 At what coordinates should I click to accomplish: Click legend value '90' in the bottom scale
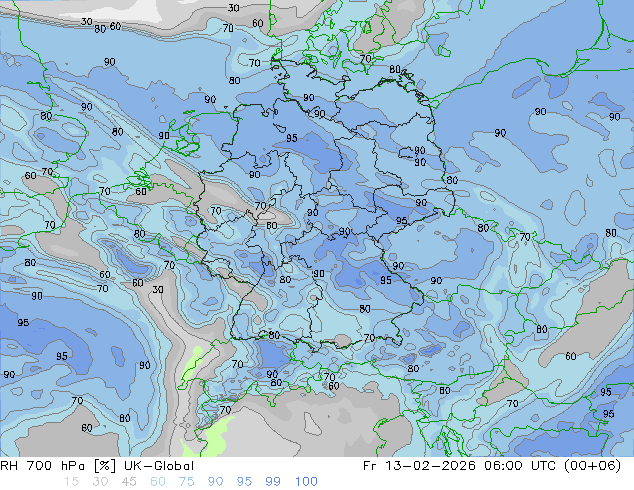coord(215,482)
